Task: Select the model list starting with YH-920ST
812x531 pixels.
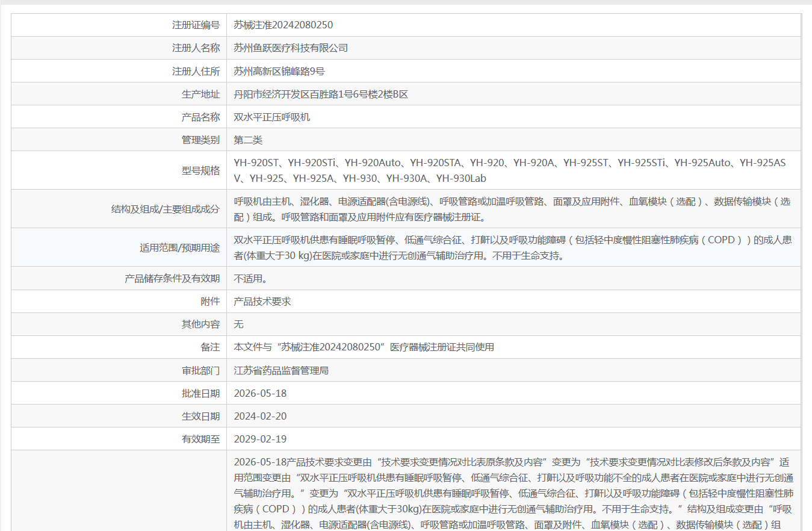Action: [510, 170]
